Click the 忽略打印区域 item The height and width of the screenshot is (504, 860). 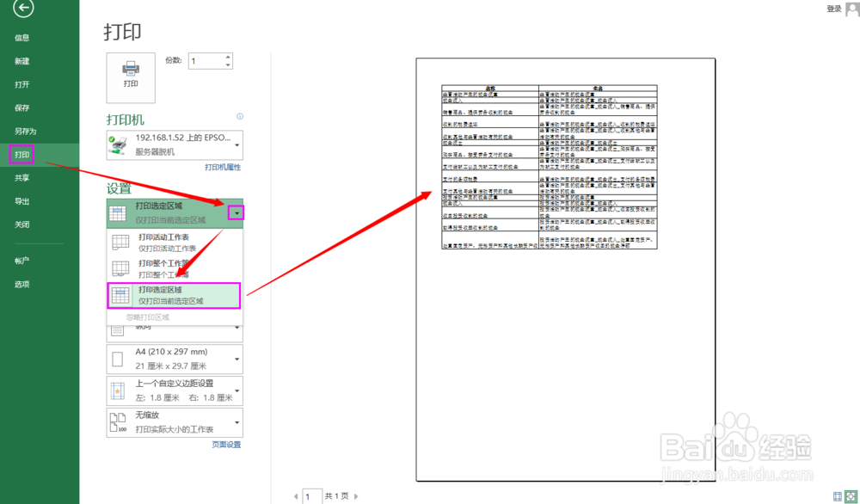coord(148,317)
